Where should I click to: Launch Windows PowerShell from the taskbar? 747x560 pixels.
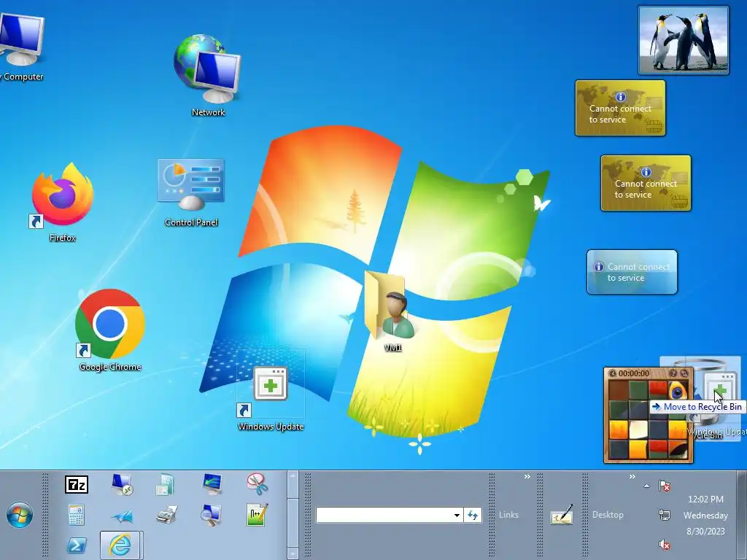(x=76, y=545)
